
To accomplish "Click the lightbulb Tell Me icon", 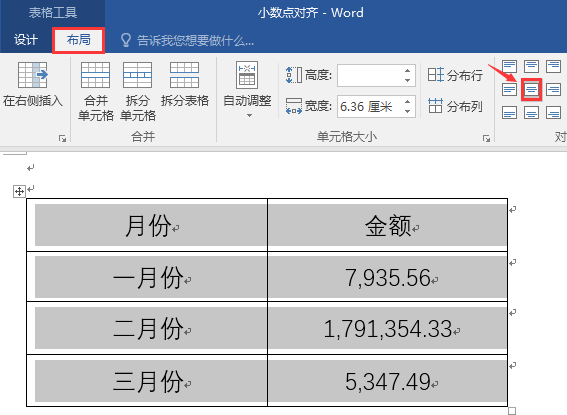I will coord(125,40).
